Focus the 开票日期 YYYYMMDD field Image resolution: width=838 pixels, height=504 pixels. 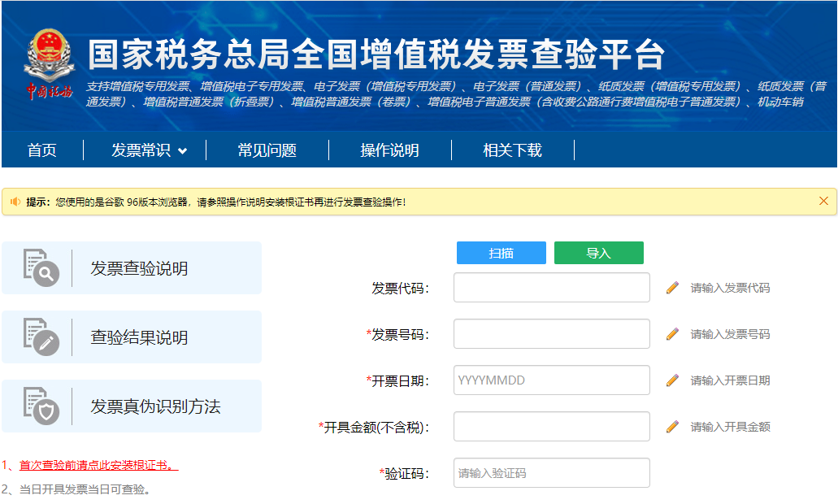click(552, 380)
